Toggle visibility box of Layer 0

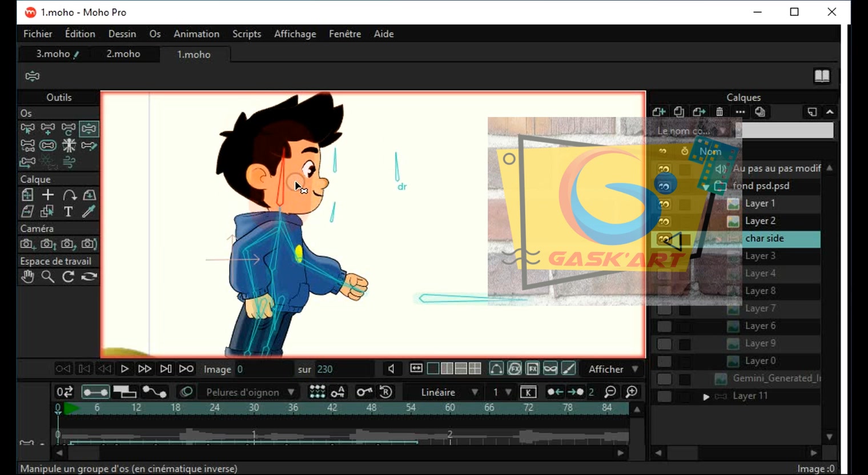664,361
